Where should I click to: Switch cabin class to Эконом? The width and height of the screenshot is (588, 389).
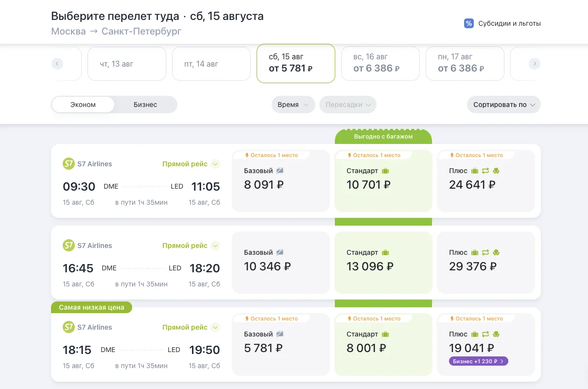pyautogui.click(x=83, y=105)
